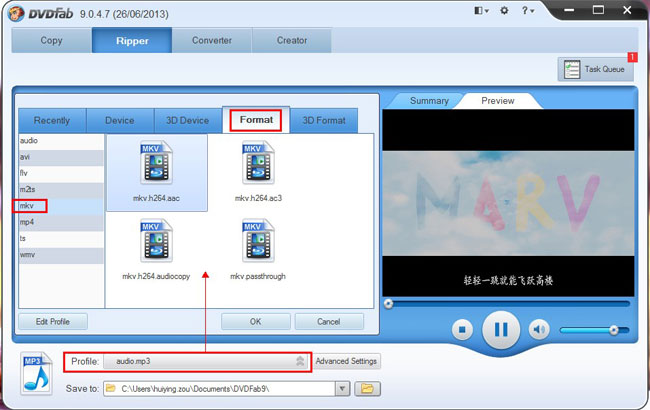Pause the preview video
The width and height of the screenshot is (650, 410).
point(501,330)
